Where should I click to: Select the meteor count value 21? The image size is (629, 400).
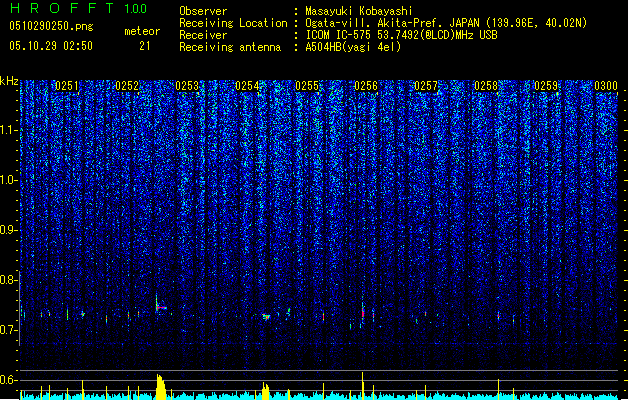pos(145,46)
